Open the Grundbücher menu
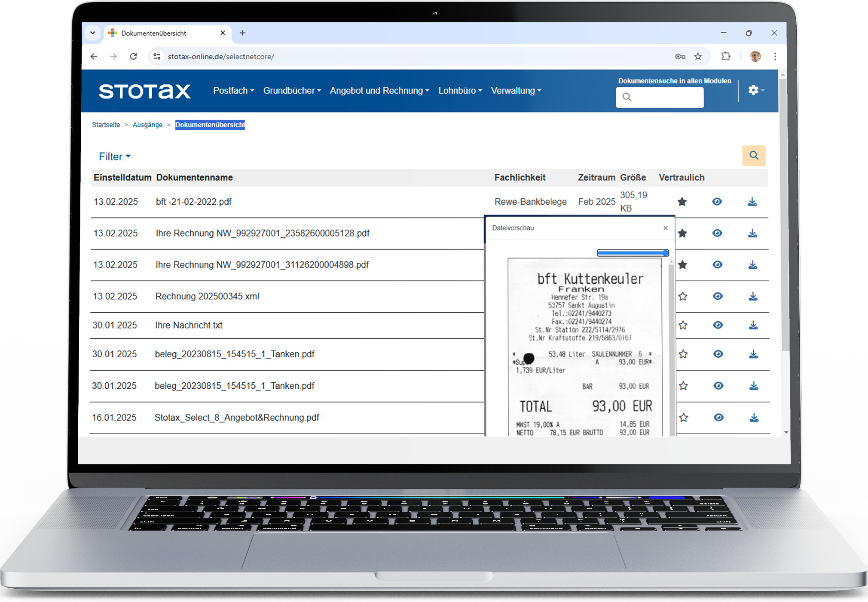This screenshot has height=602, width=868. point(292,91)
